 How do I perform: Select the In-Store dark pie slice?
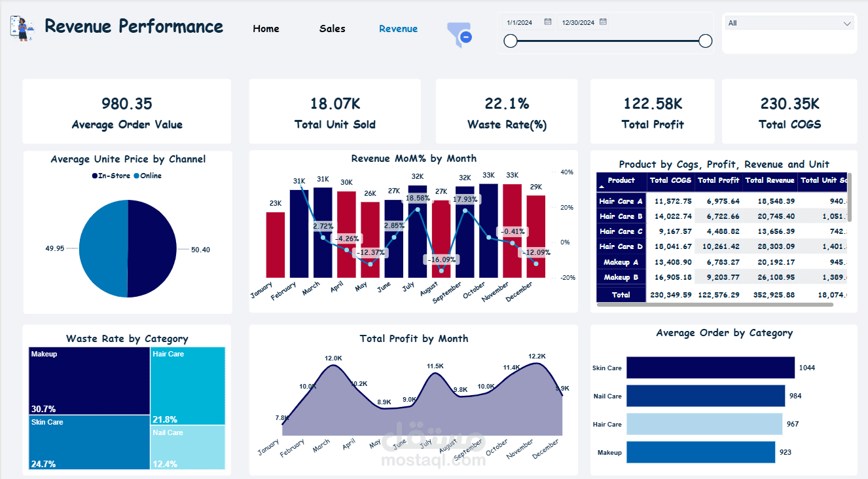pyautogui.click(x=154, y=249)
